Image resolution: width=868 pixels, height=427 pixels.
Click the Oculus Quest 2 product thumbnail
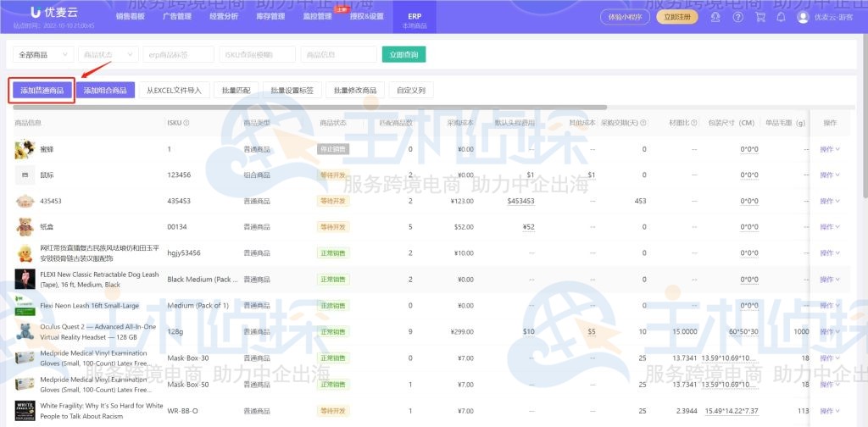tap(25, 331)
